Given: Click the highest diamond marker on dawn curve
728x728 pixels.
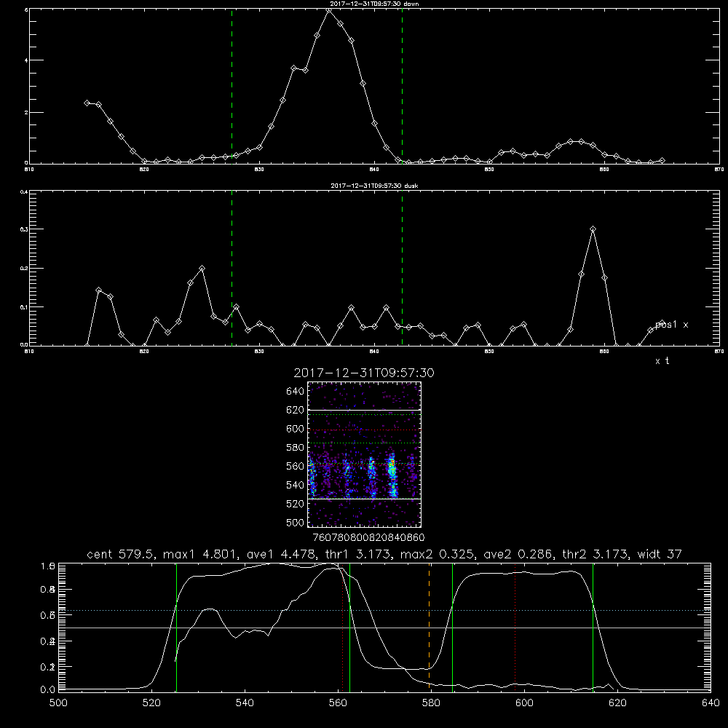Looking at the screenshot, I should tap(329, 10).
